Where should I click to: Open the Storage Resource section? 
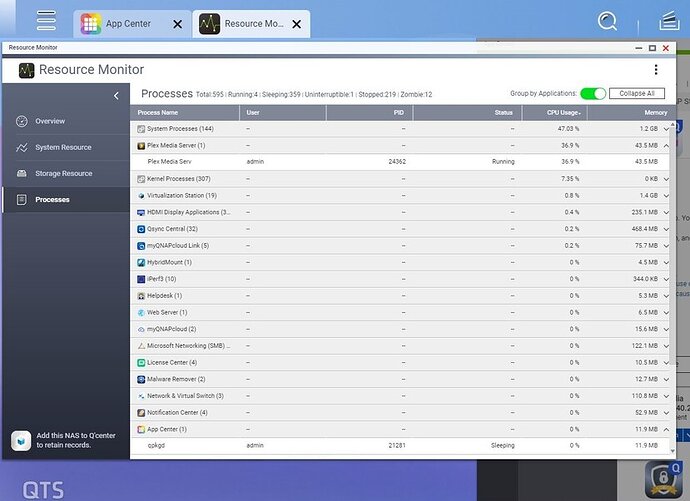click(64, 173)
